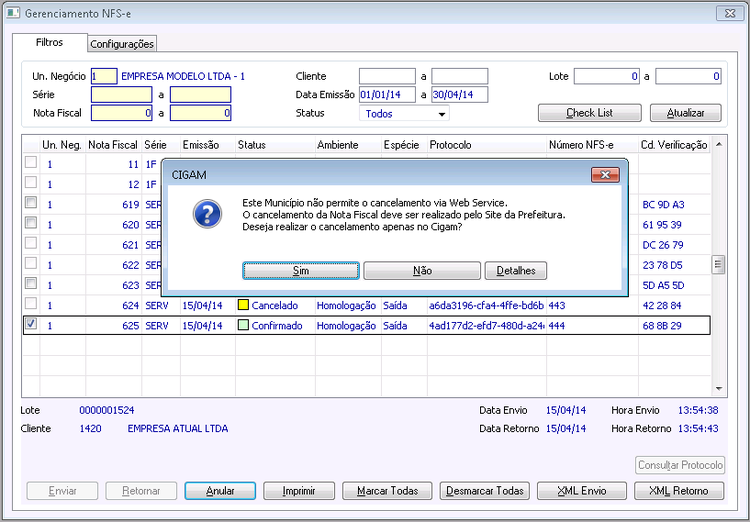The image size is (750, 522).
Task: Click the Anular button
Action: point(220,491)
